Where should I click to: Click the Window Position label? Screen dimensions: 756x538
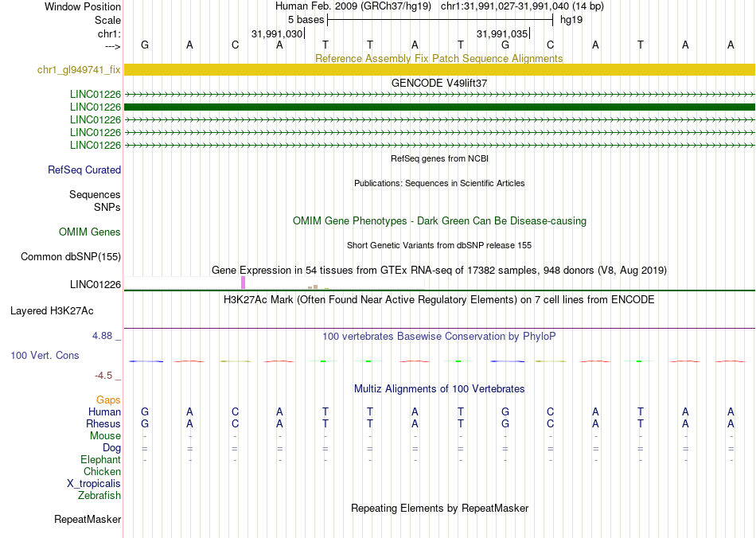click(x=83, y=6)
